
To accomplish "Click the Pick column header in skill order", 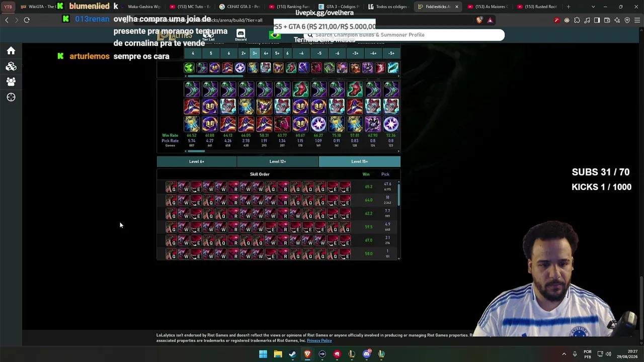I will (385, 174).
